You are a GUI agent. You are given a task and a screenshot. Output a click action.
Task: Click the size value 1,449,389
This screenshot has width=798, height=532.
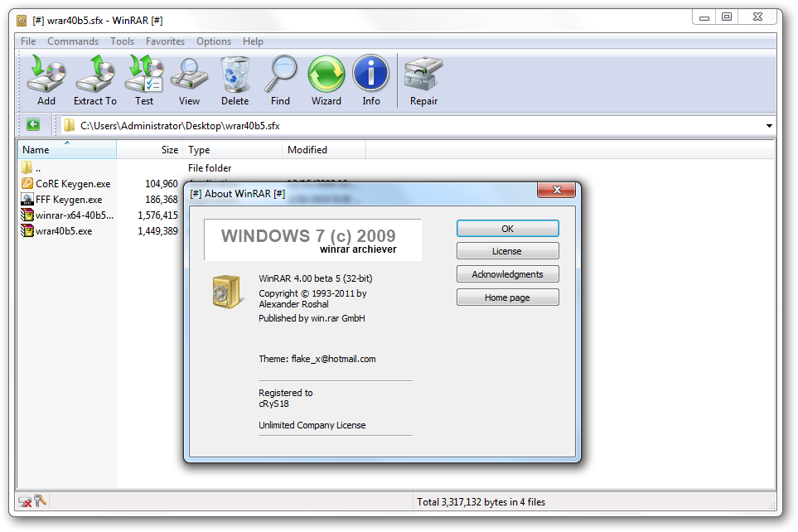pos(157,231)
